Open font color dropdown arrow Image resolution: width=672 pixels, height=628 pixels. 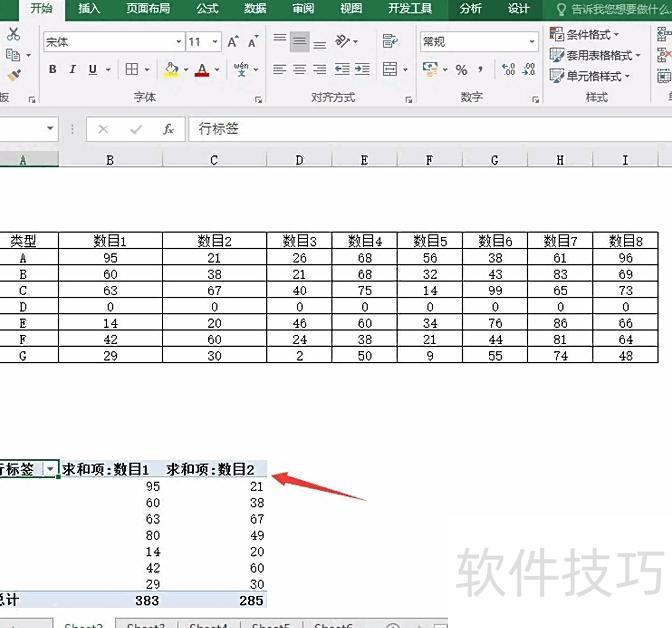pos(217,69)
